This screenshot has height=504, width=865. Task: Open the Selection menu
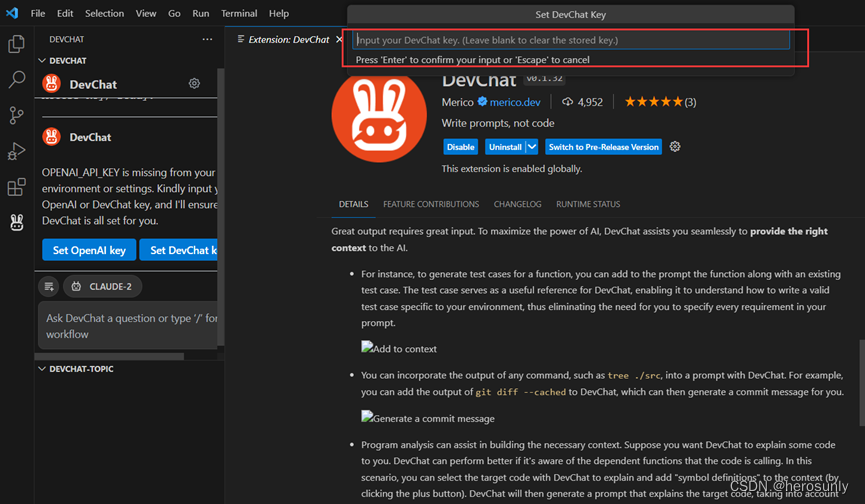click(x=104, y=13)
